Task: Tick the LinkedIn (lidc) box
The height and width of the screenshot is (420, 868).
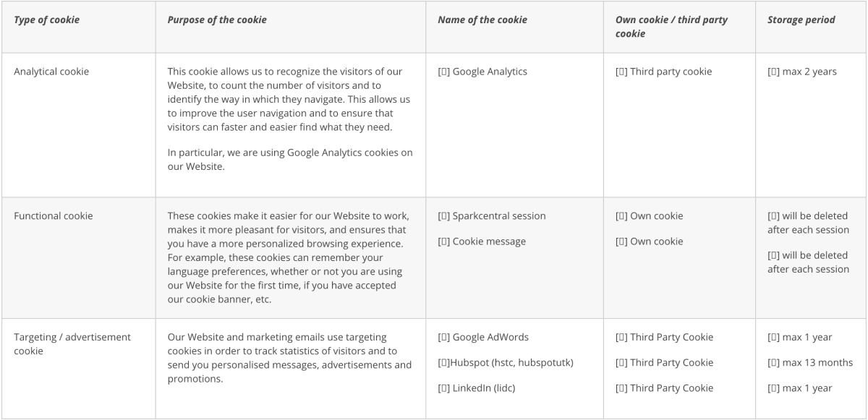Action: [443, 388]
